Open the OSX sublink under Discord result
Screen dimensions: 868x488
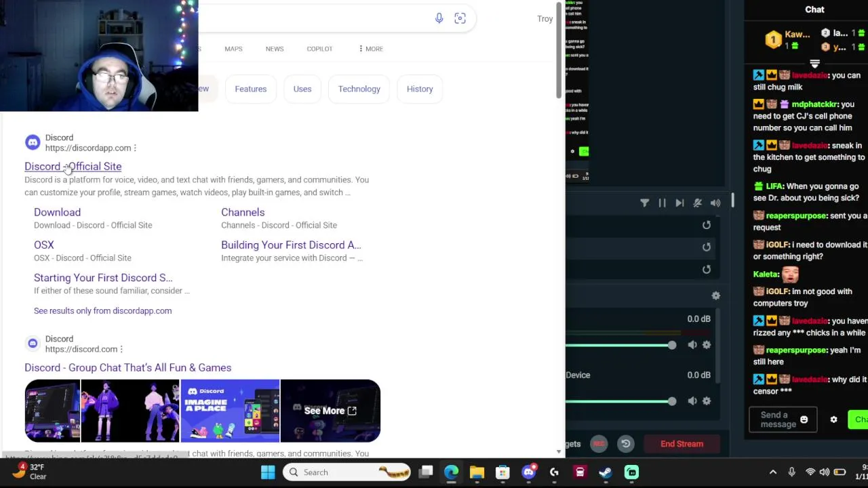click(x=43, y=245)
